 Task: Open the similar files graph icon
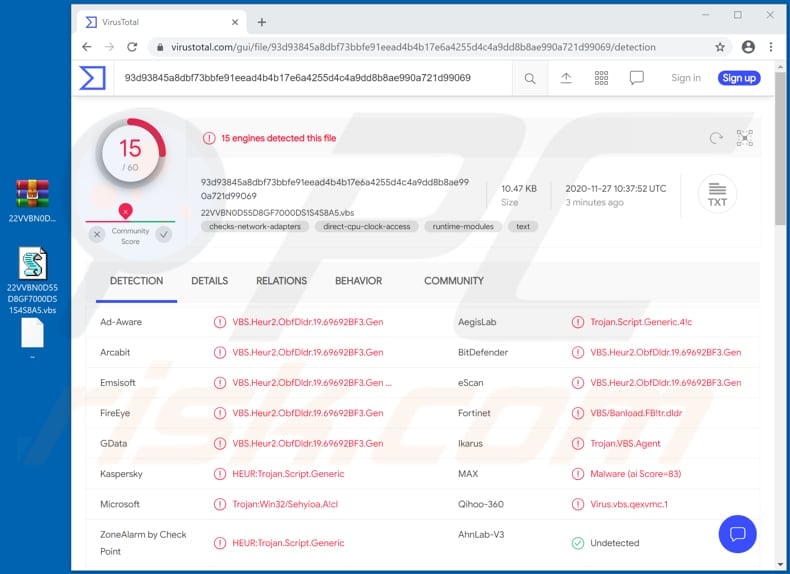745,138
